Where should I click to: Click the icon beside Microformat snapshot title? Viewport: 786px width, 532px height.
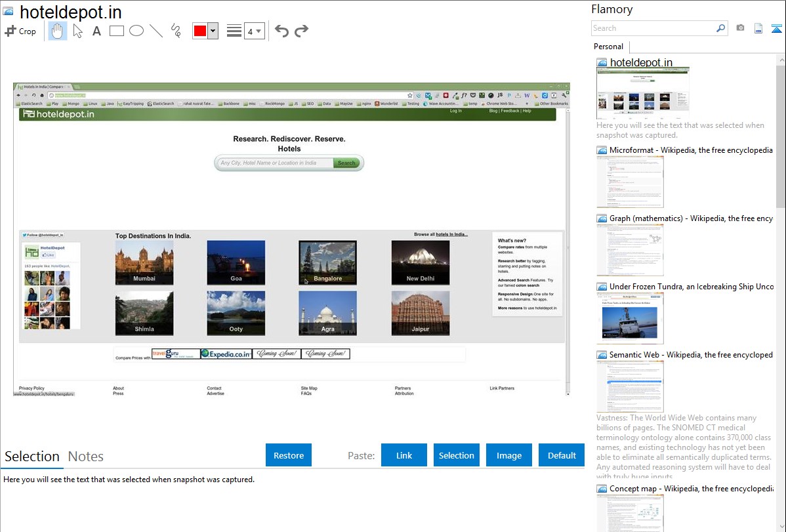point(602,150)
